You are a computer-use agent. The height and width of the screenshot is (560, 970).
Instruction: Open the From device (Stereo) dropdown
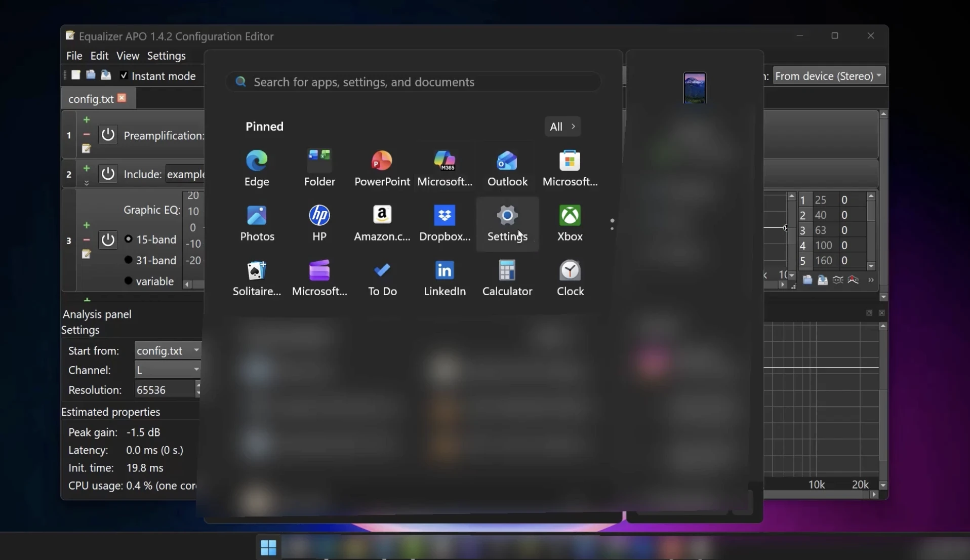coord(830,76)
